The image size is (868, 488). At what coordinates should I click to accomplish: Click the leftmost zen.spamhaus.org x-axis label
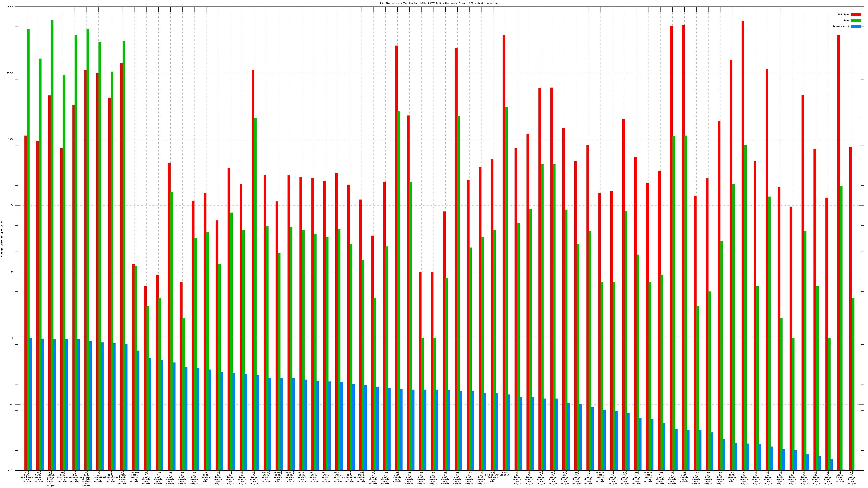[x=27, y=477]
